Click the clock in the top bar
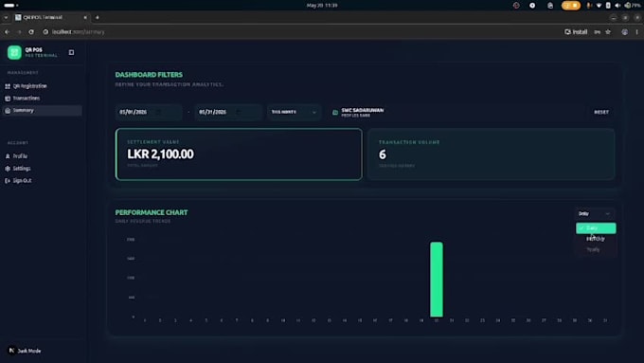The width and height of the screenshot is (644, 363). (322, 6)
